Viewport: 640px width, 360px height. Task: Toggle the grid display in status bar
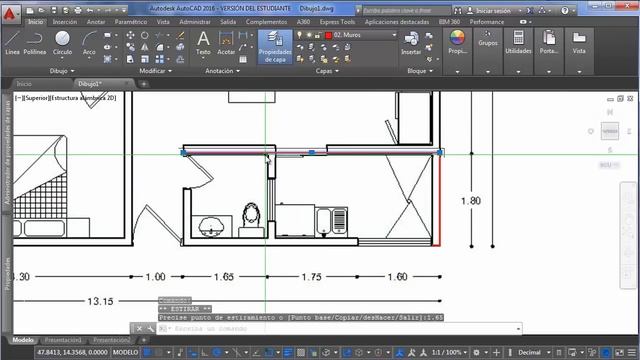click(x=148, y=352)
